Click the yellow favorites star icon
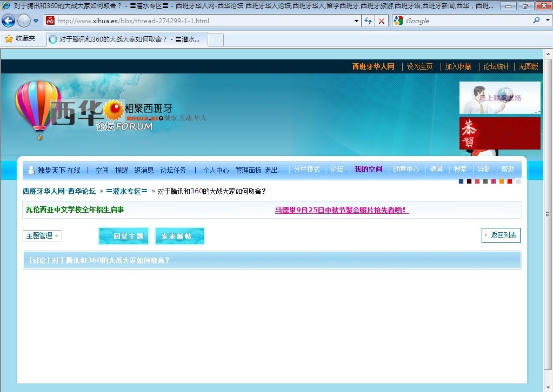Image resolution: width=553 pixels, height=392 pixels. pyautogui.click(x=10, y=39)
